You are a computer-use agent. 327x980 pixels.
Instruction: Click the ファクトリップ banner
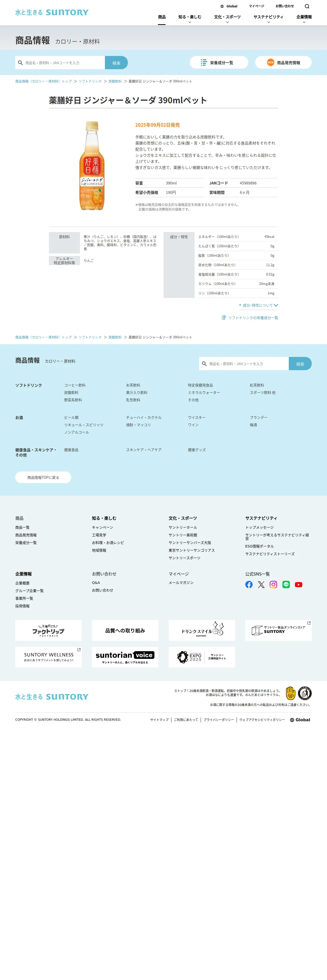pyautogui.click(x=48, y=630)
